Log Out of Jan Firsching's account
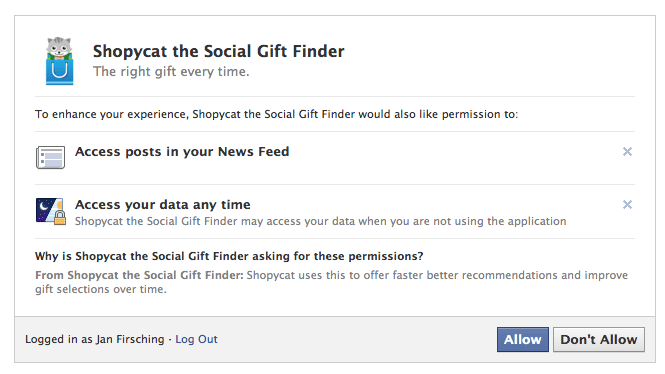 pos(196,339)
